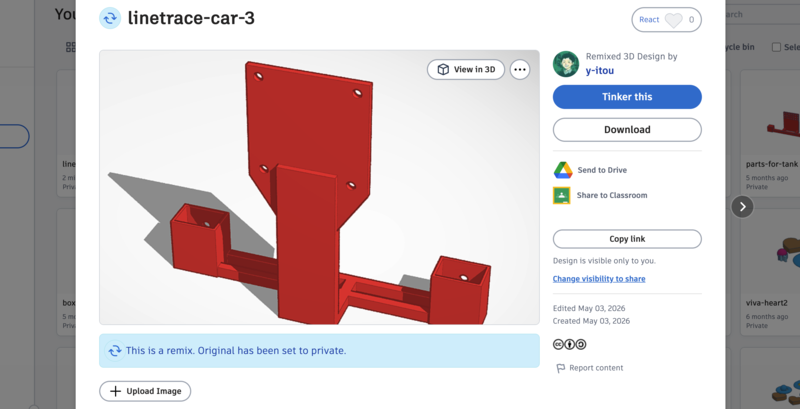The height and width of the screenshot is (409, 800).
Task: Click the Download button
Action: (x=627, y=130)
